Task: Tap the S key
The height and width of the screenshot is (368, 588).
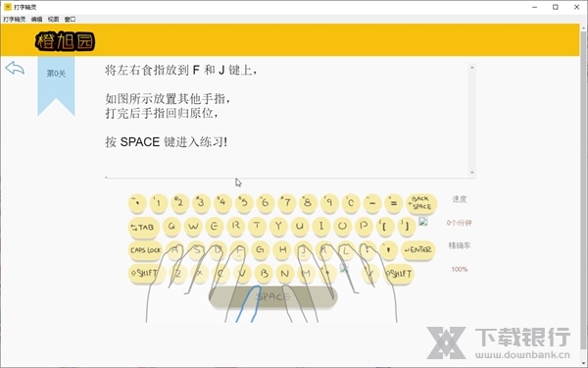Action: tap(197, 249)
